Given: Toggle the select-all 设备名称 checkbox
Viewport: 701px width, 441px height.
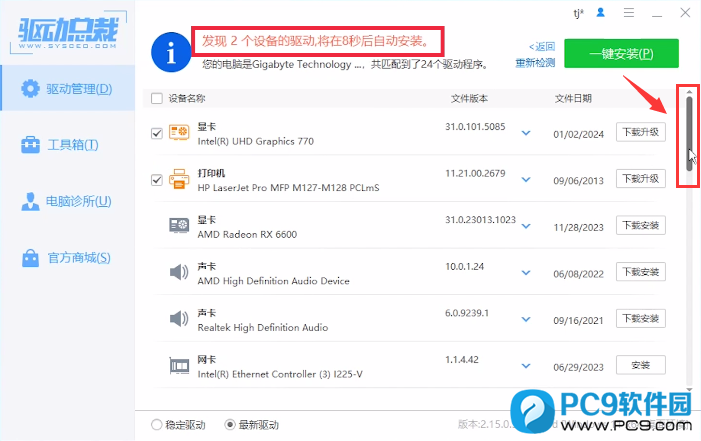Looking at the screenshot, I should [x=157, y=98].
